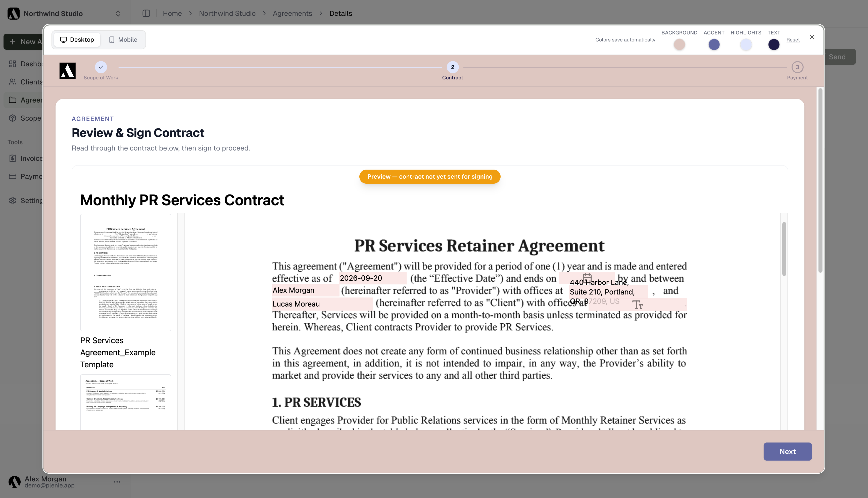The image size is (868, 498).
Task: Click the calendar icon in the end date field
Action: (x=587, y=278)
